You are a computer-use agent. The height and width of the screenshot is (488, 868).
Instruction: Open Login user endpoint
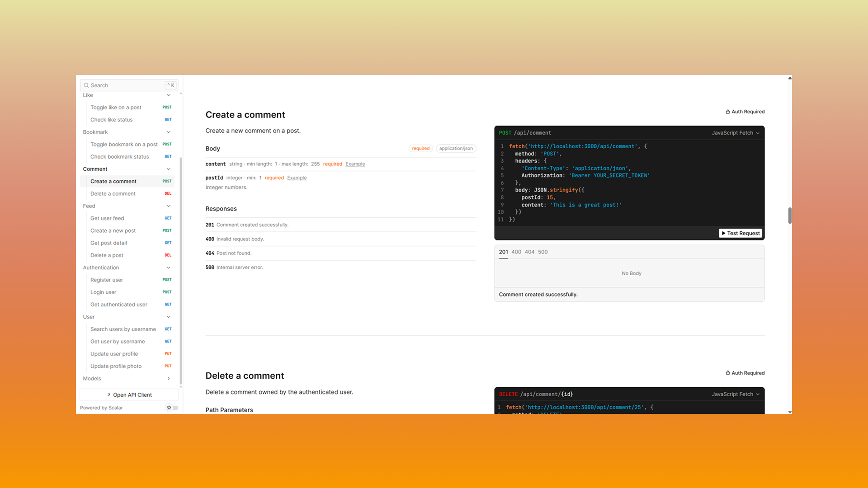127,292
